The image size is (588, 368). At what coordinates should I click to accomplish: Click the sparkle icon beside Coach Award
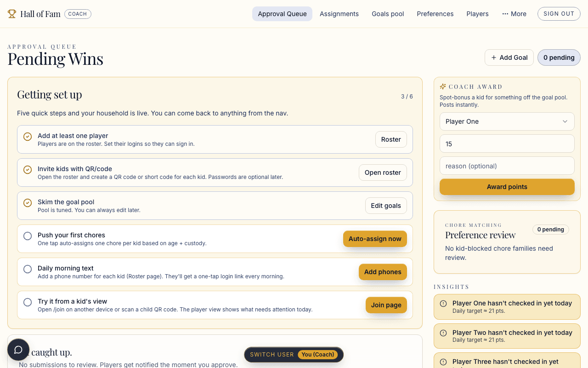(x=443, y=86)
